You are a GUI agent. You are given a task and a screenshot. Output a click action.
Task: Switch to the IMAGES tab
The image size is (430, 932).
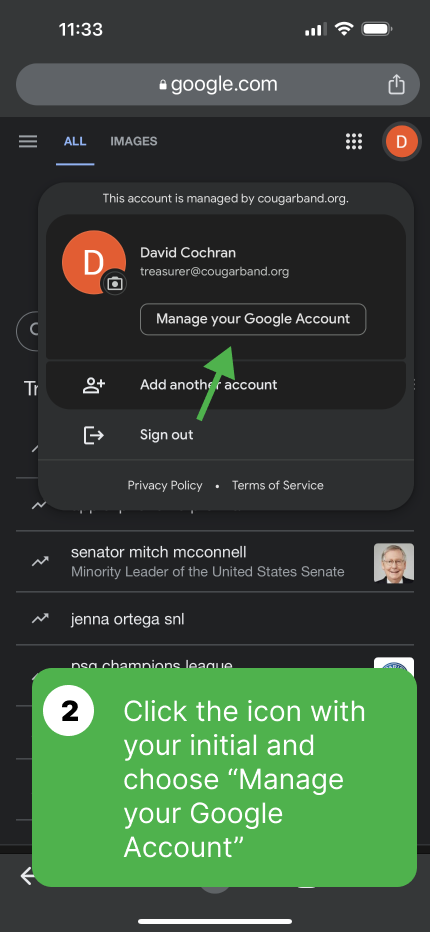(134, 141)
